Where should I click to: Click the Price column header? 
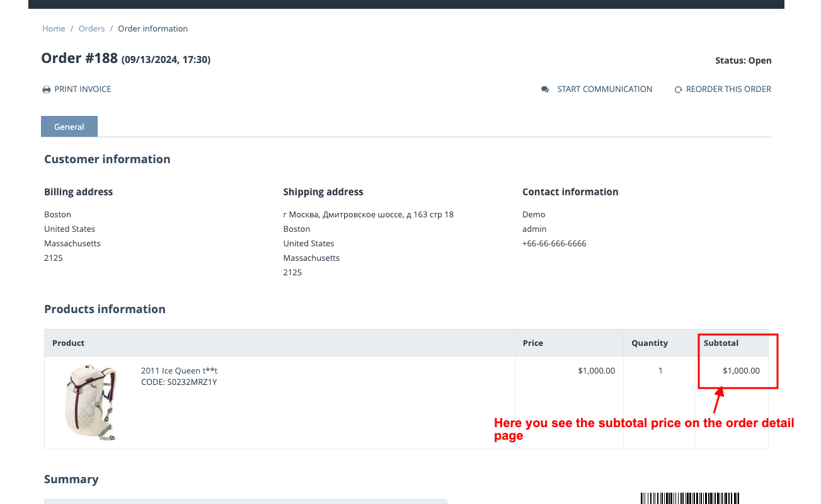(x=532, y=343)
